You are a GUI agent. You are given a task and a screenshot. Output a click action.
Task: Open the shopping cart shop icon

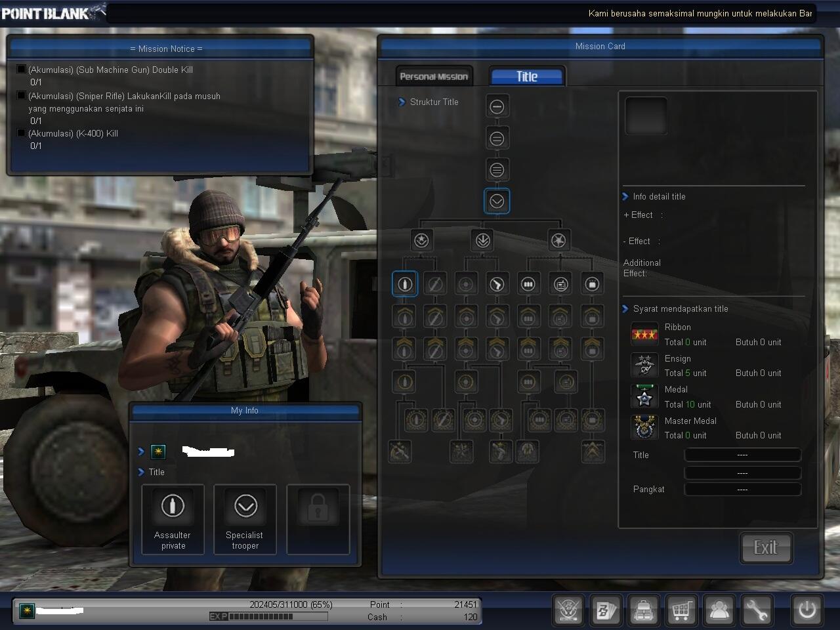(x=681, y=610)
